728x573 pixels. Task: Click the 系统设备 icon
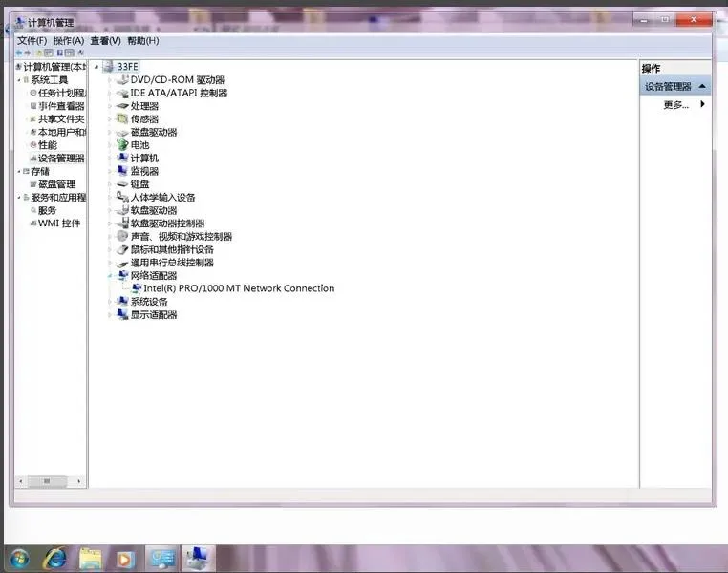pos(122,302)
